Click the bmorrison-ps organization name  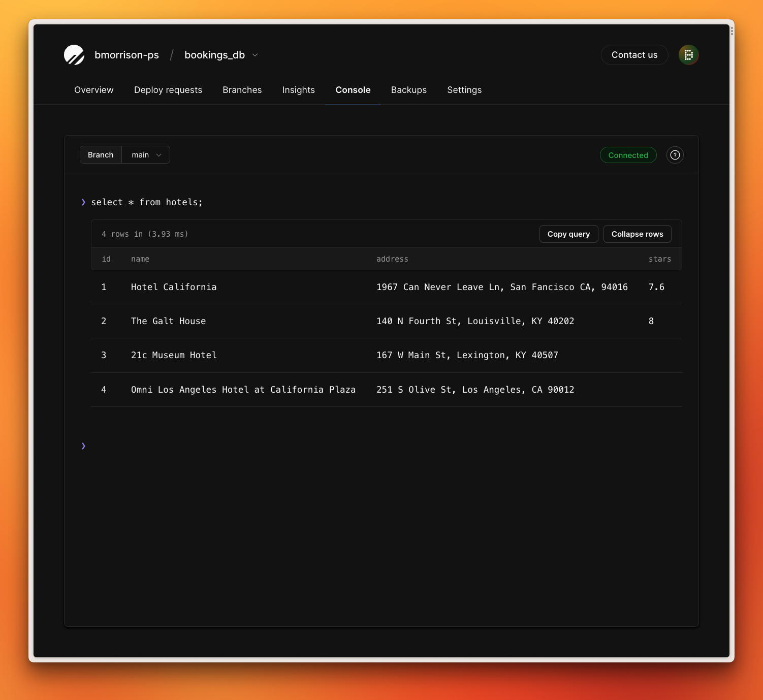point(126,55)
